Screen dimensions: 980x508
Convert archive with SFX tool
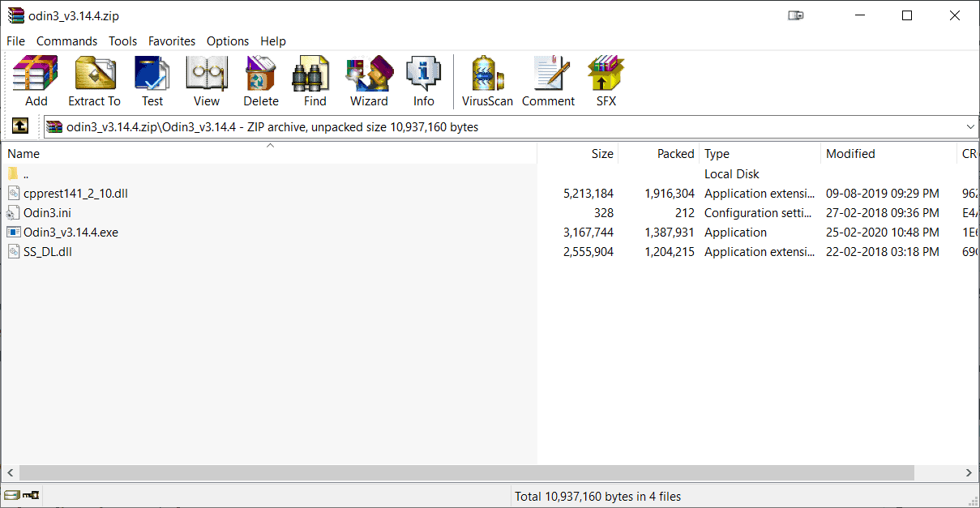pos(606,82)
